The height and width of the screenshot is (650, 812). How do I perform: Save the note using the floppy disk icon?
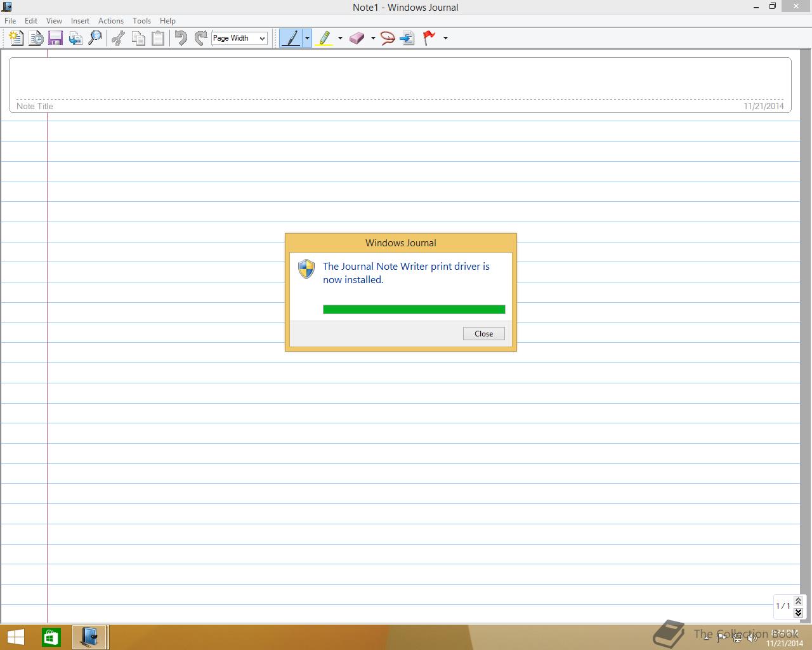pos(55,38)
